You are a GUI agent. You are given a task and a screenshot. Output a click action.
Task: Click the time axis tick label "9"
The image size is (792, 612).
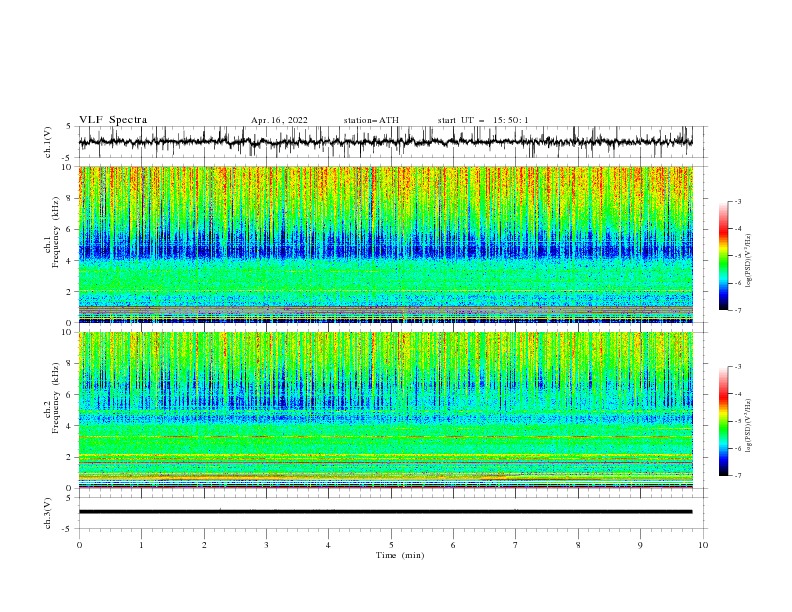point(640,545)
